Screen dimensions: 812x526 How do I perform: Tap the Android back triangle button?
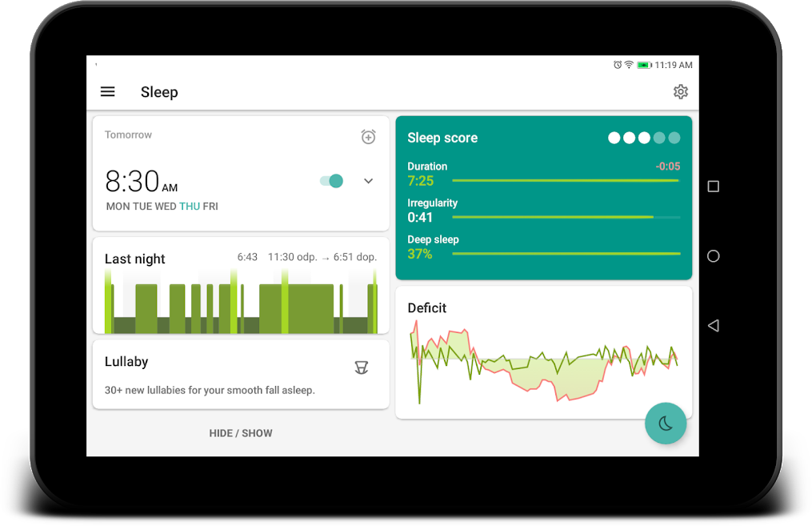point(713,325)
